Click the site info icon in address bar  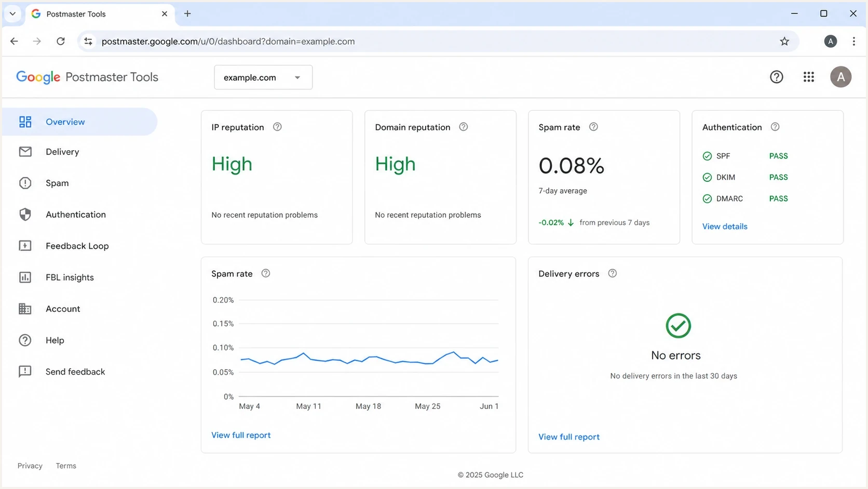(88, 42)
